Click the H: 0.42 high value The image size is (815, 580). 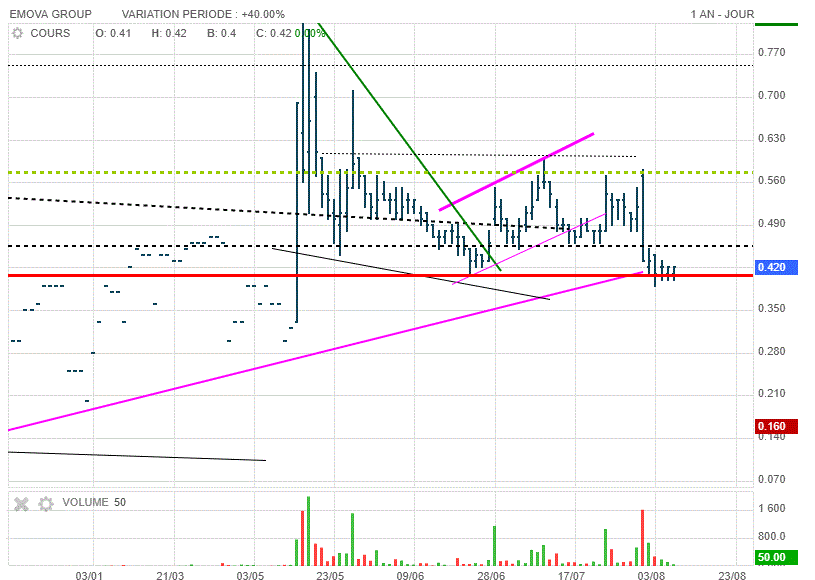coord(169,33)
